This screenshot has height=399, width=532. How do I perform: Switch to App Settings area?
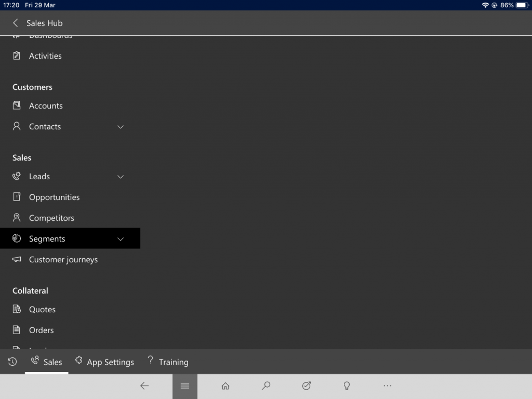click(x=104, y=362)
